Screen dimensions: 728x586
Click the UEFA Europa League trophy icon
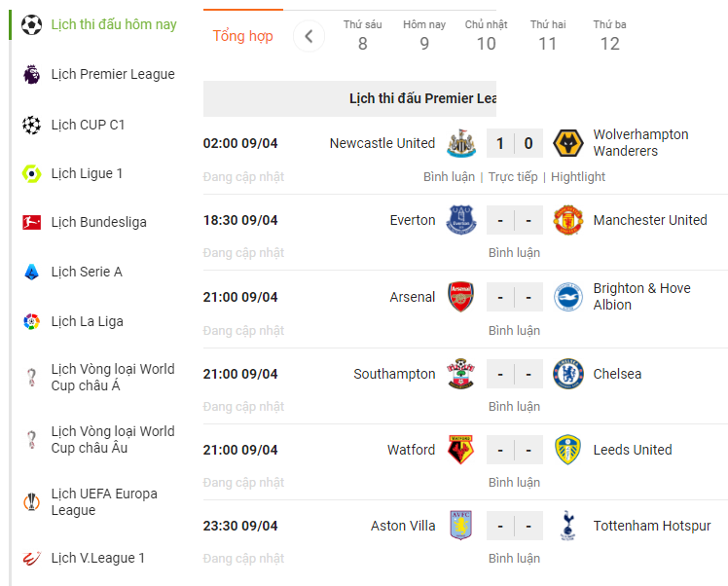[31, 501]
